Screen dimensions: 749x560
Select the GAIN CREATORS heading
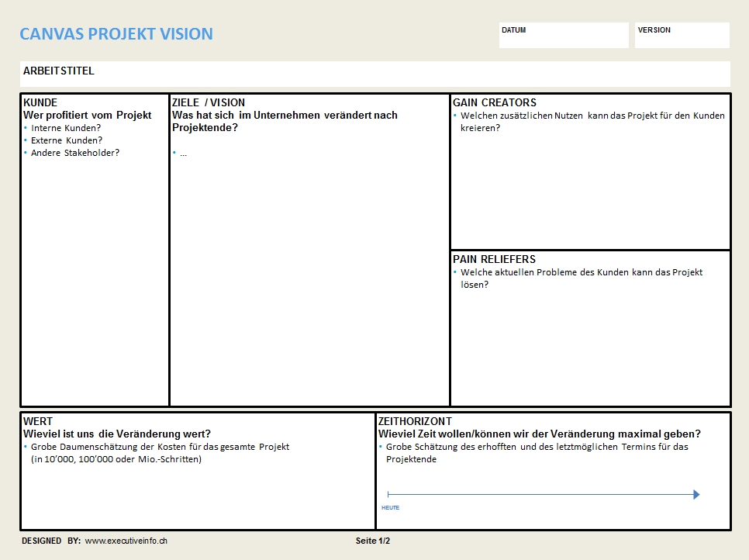(x=495, y=102)
